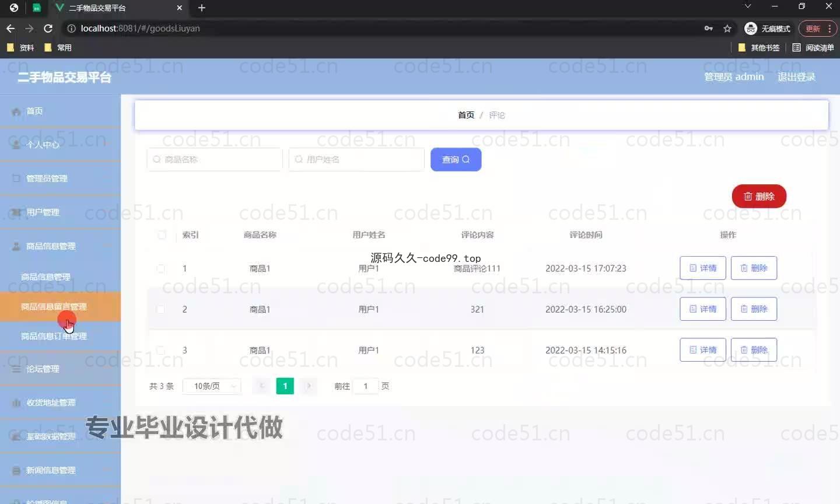
Task: Click the blue 查询 search button
Action: 456,159
